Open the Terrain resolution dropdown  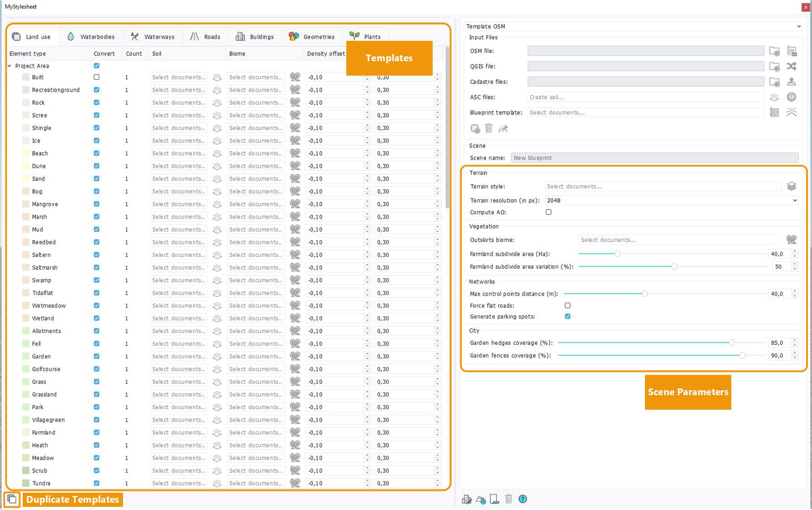[x=671, y=201]
